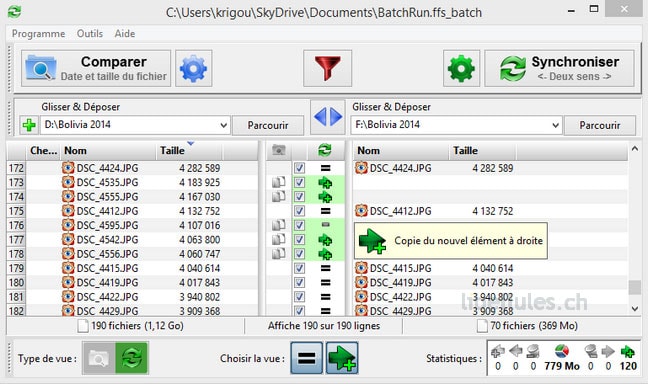648x384 pixels.
Task: Open the Outils menu
Action: coord(90,33)
